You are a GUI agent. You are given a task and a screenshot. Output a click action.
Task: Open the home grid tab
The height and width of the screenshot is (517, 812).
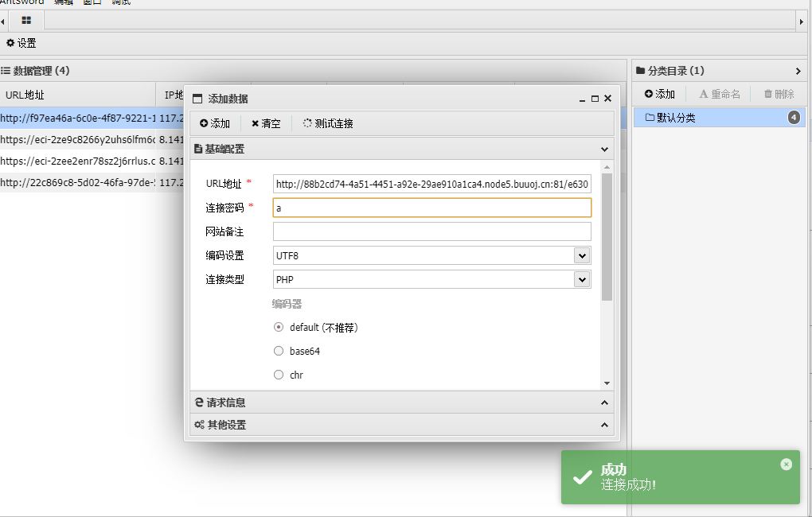[26, 20]
